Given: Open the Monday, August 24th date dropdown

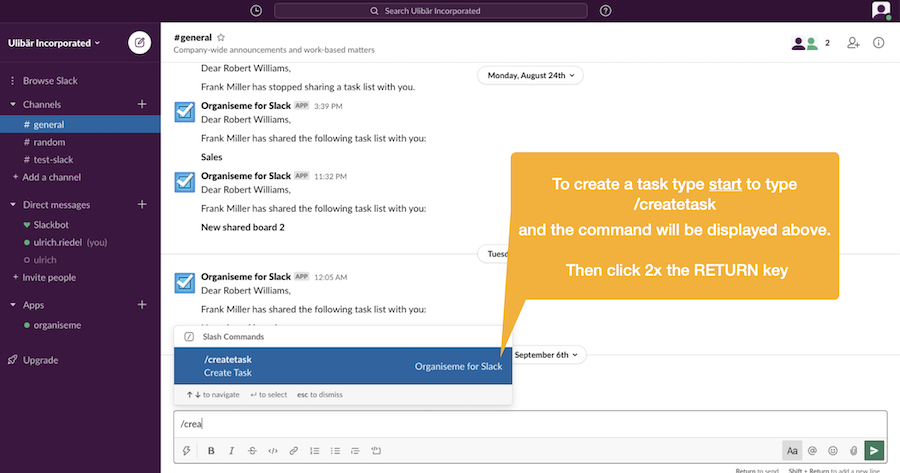Looking at the screenshot, I should coord(530,75).
